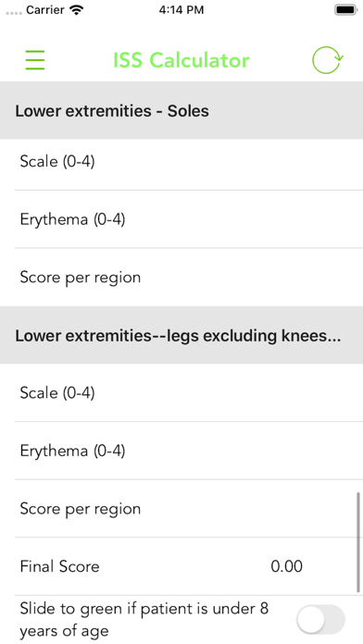
Task: Tap the Final Score row label
Action: [59, 567]
